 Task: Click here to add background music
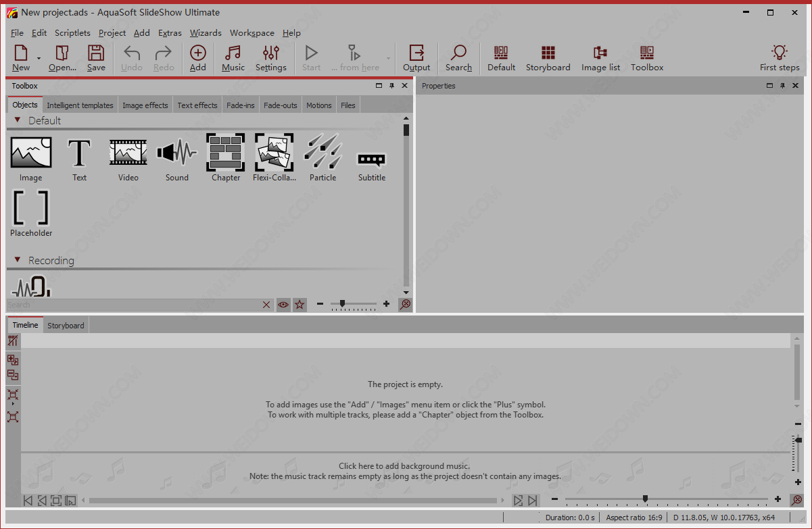404,466
